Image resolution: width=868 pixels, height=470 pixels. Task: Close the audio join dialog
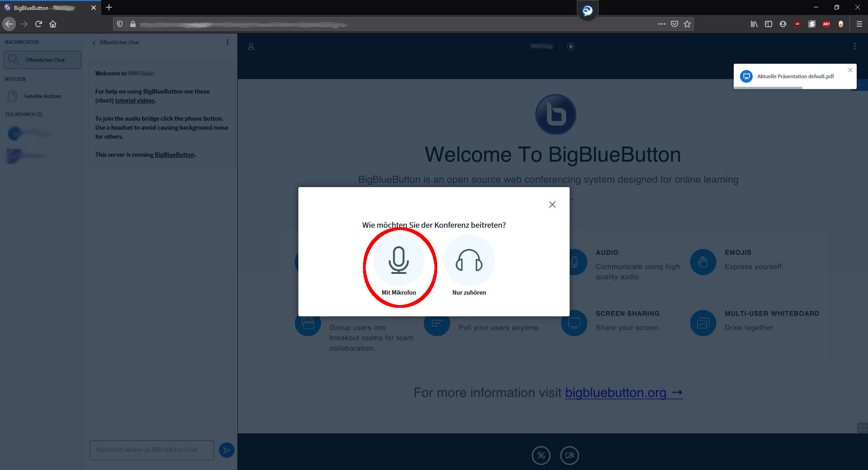(552, 205)
